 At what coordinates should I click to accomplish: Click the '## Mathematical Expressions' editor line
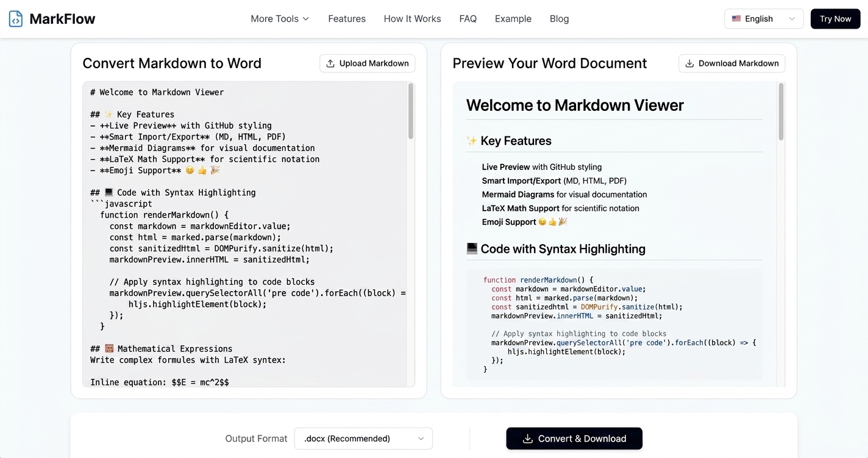162,349
